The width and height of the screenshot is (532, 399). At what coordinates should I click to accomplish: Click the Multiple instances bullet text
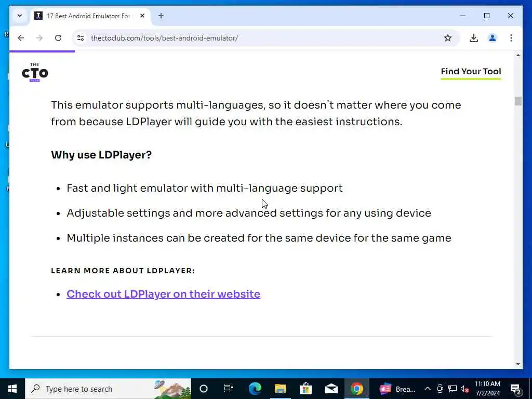(x=259, y=238)
